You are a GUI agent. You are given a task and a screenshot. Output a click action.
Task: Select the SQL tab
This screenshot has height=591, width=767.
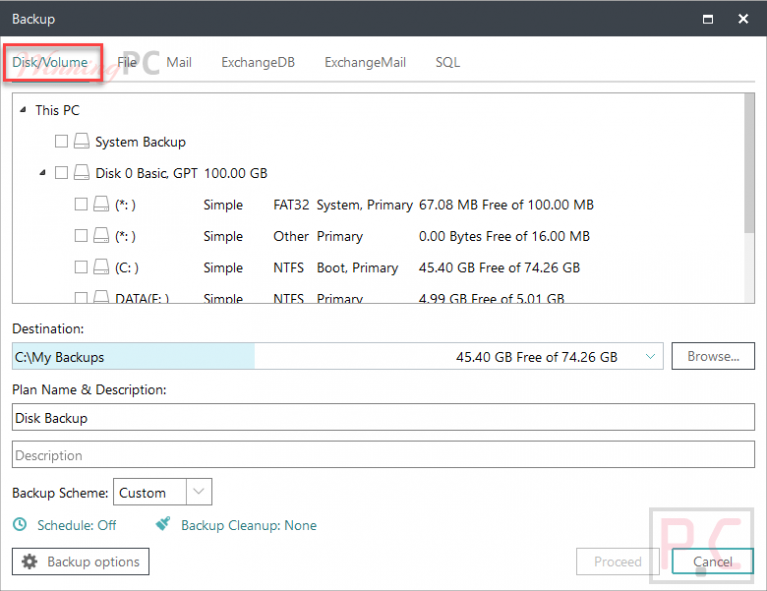448,63
